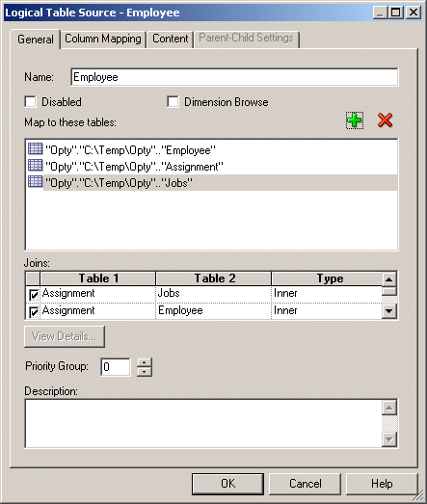Open the Column Mapping tab
This screenshot has width=427, height=504.
coord(103,39)
